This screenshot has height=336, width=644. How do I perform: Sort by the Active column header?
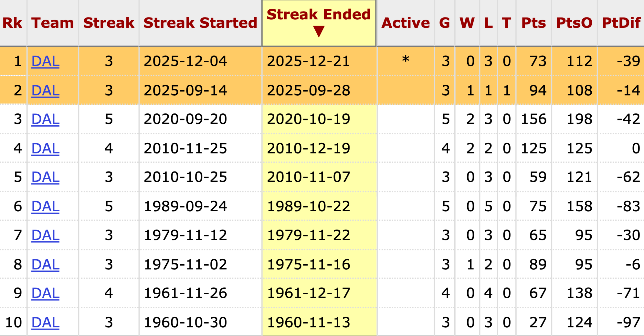tap(405, 23)
